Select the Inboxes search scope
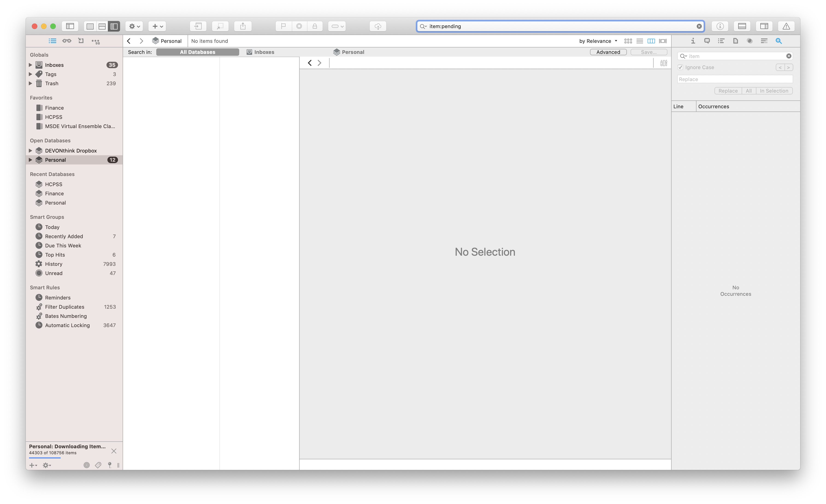Viewport: 826px width, 504px height. (x=260, y=52)
